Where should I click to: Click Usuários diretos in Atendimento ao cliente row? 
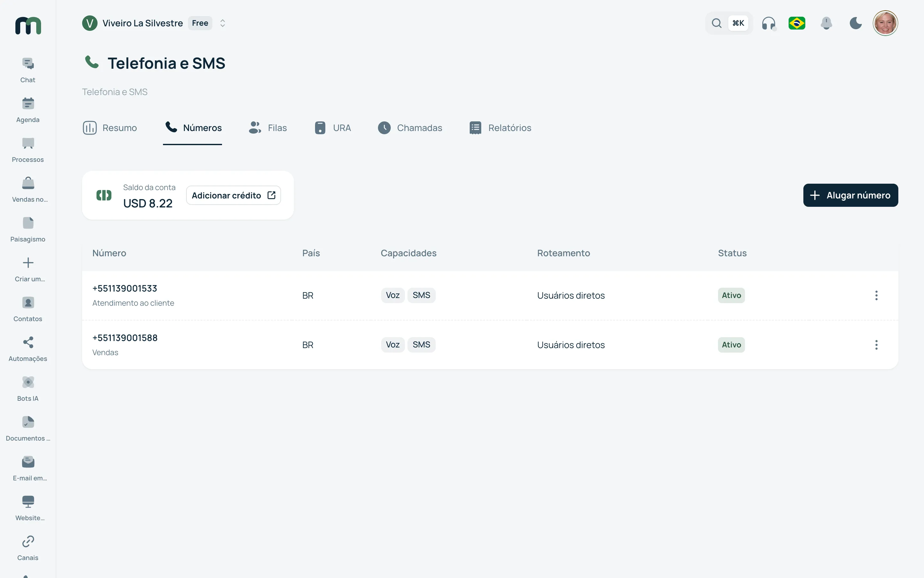click(x=571, y=295)
